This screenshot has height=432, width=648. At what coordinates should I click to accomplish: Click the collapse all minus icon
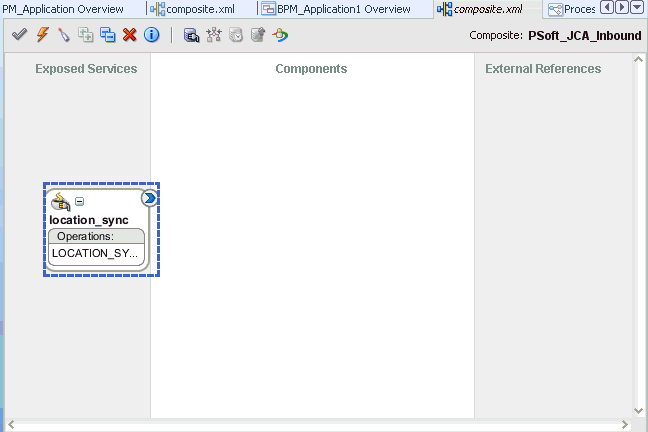coord(108,35)
